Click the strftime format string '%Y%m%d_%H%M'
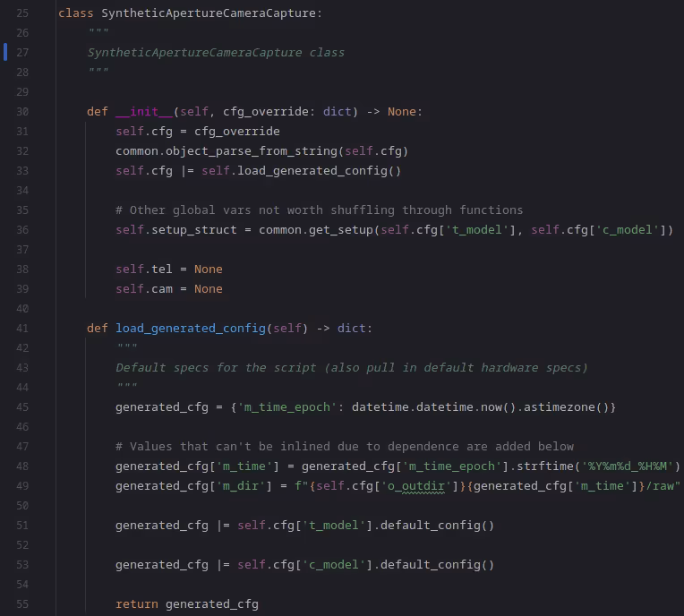This screenshot has height=616, width=684. point(628,466)
